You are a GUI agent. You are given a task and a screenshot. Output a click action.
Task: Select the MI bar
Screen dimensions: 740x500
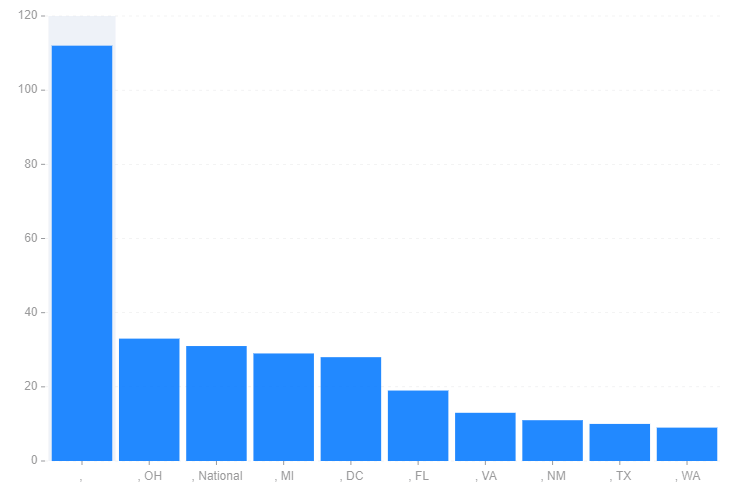pyautogui.click(x=283, y=406)
